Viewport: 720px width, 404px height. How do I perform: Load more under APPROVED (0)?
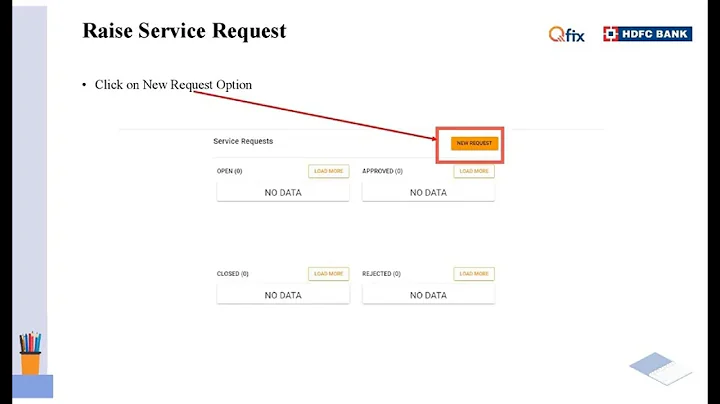(x=474, y=171)
